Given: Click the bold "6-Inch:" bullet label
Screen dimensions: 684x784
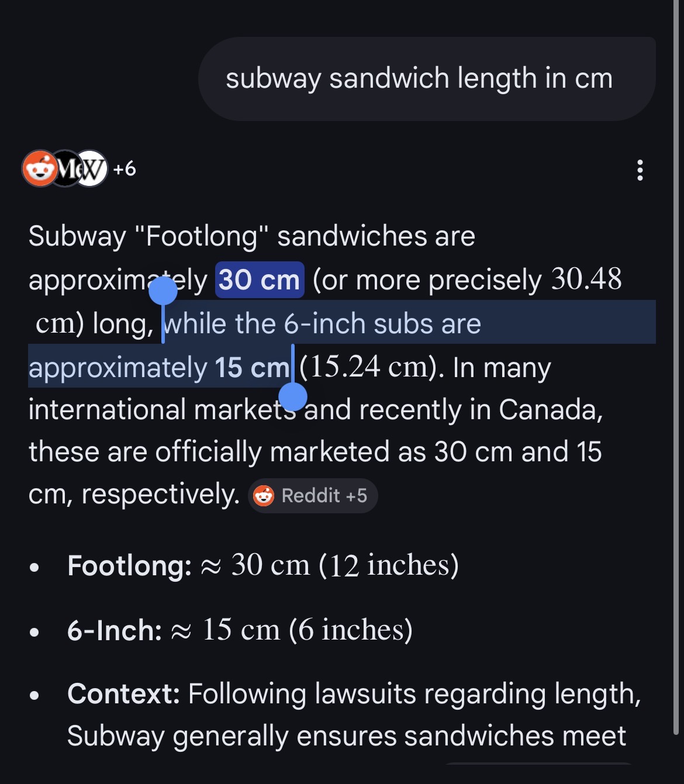Looking at the screenshot, I should [x=115, y=630].
